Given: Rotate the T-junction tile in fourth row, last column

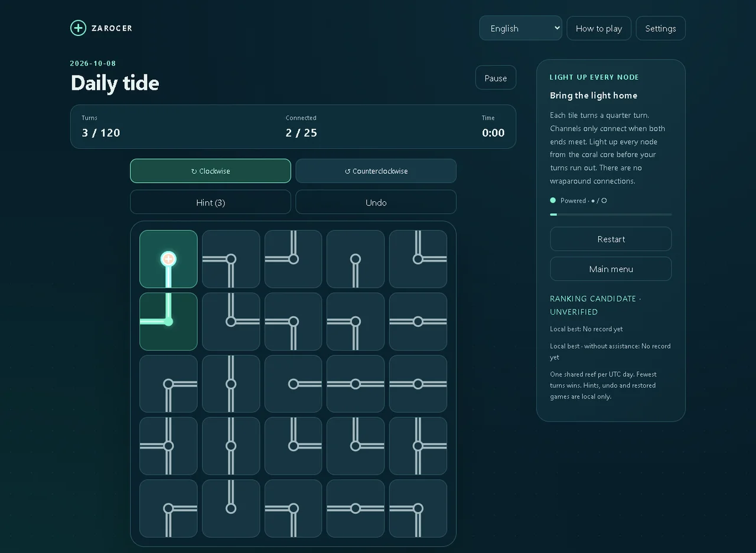Looking at the screenshot, I should pos(418,446).
